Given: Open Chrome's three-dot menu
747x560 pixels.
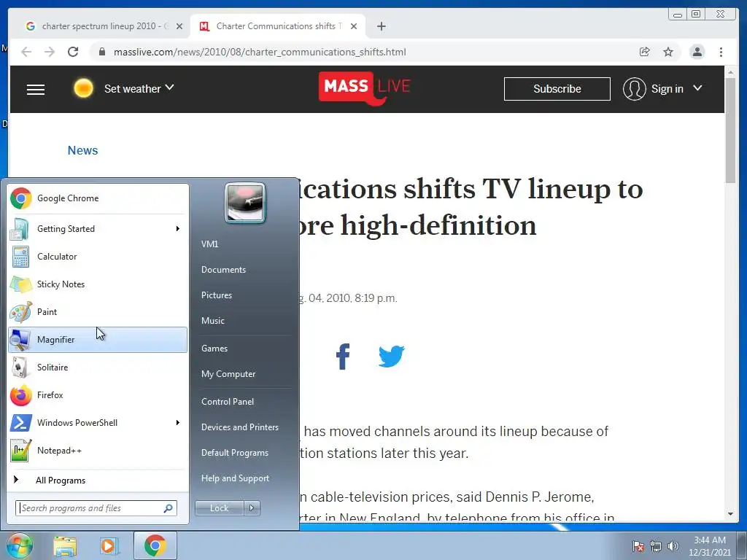Looking at the screenshot, I should [x=721, y=52].
